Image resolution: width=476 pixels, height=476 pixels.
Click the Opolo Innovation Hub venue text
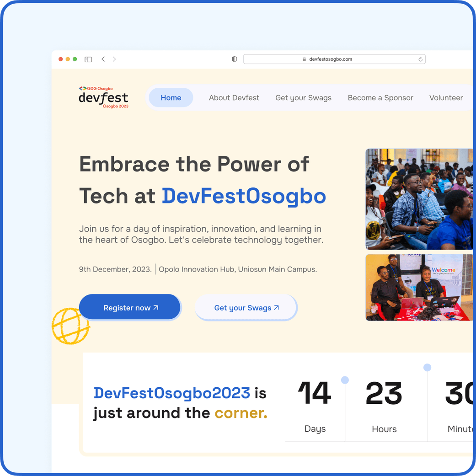(238, 269)
